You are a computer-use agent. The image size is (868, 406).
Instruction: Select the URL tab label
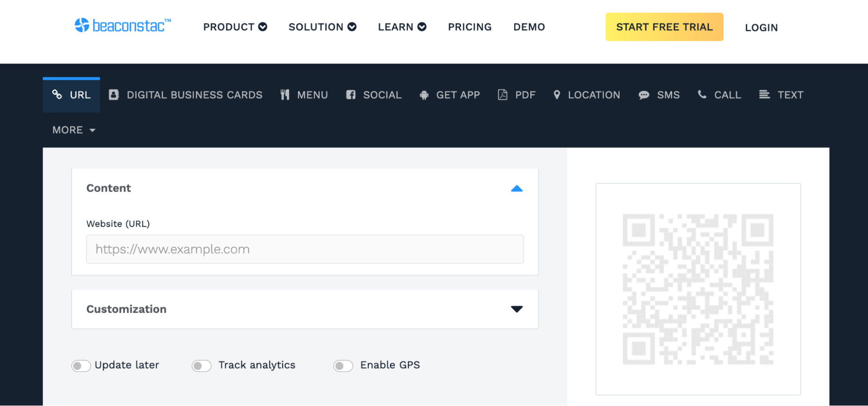80,95
